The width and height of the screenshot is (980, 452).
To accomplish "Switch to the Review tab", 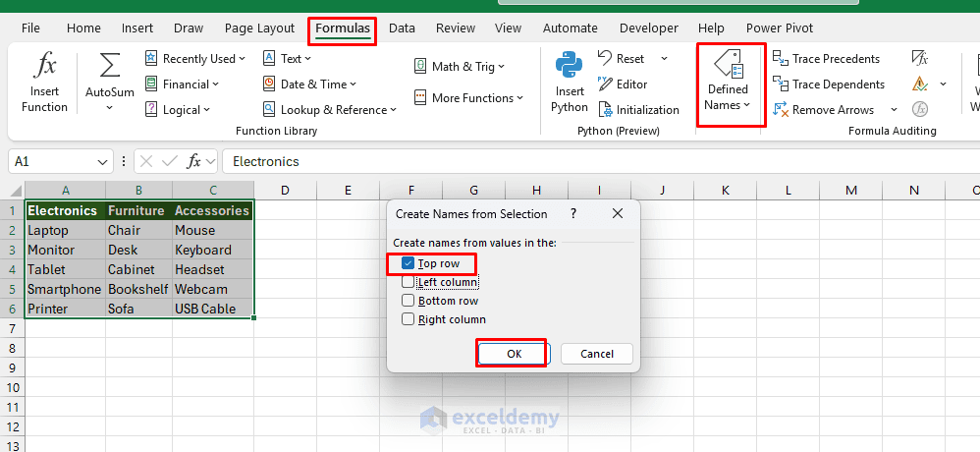I will coord(456,28).
